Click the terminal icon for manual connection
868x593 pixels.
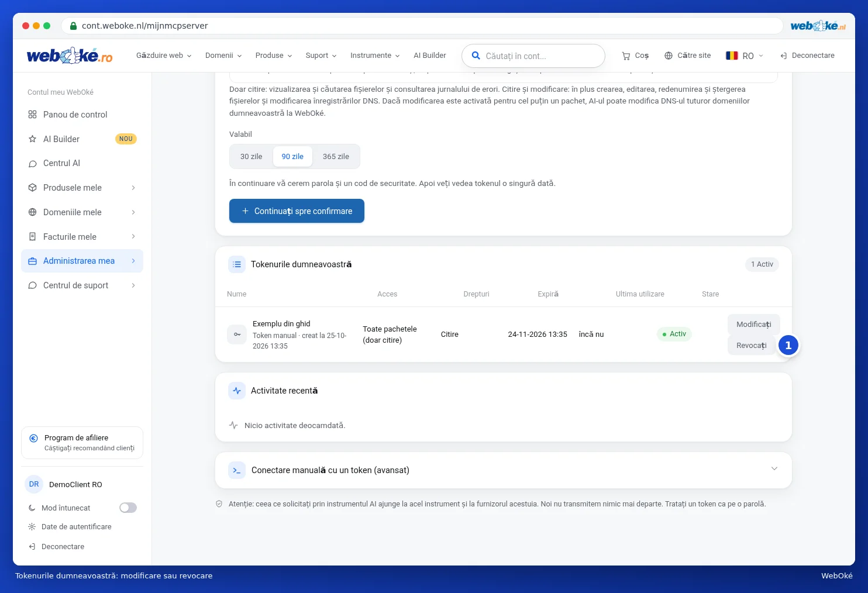[x=237, y=470]
